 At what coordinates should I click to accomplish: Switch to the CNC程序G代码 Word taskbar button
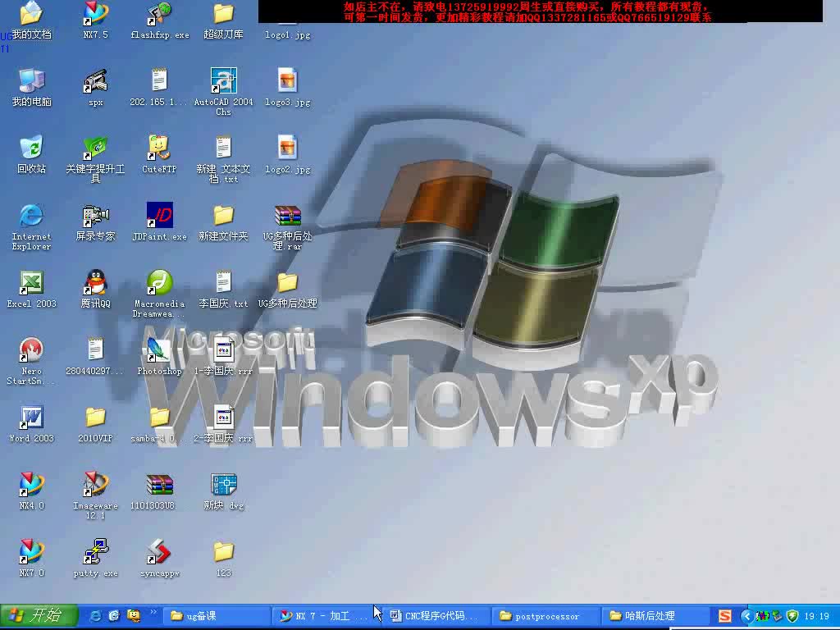click(435, 615)
